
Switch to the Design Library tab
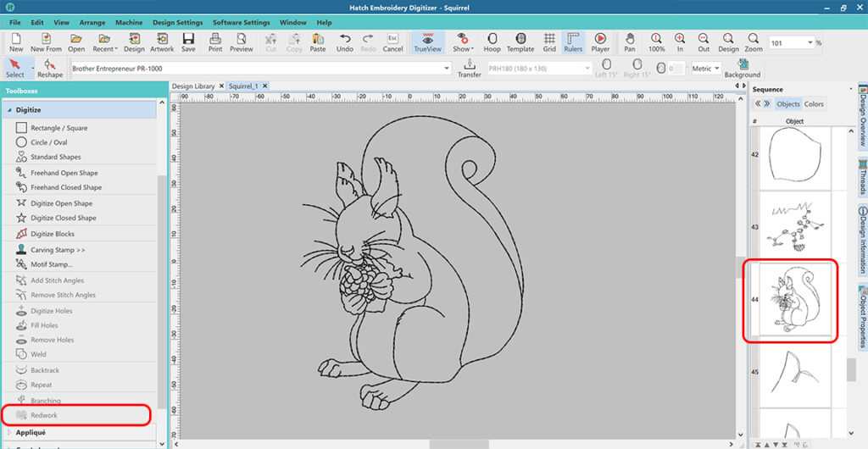click(x=193, y=86)
